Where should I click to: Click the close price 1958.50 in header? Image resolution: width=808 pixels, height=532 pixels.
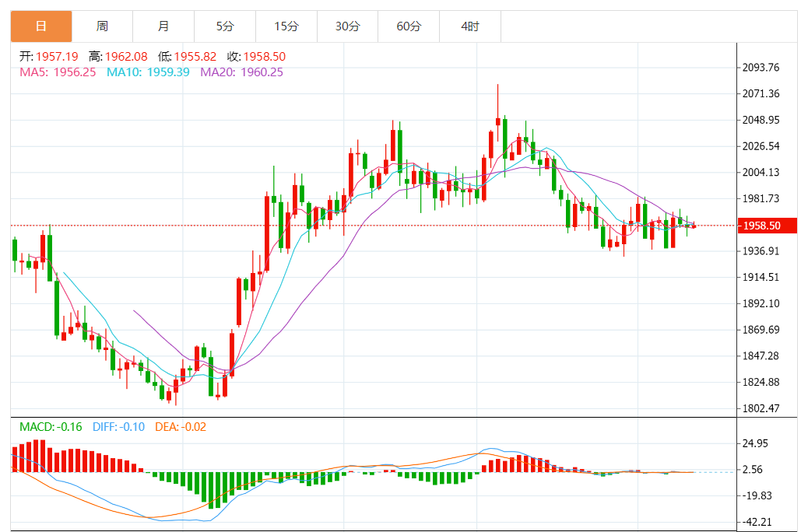pyautogui.click(x=265, y=57)
